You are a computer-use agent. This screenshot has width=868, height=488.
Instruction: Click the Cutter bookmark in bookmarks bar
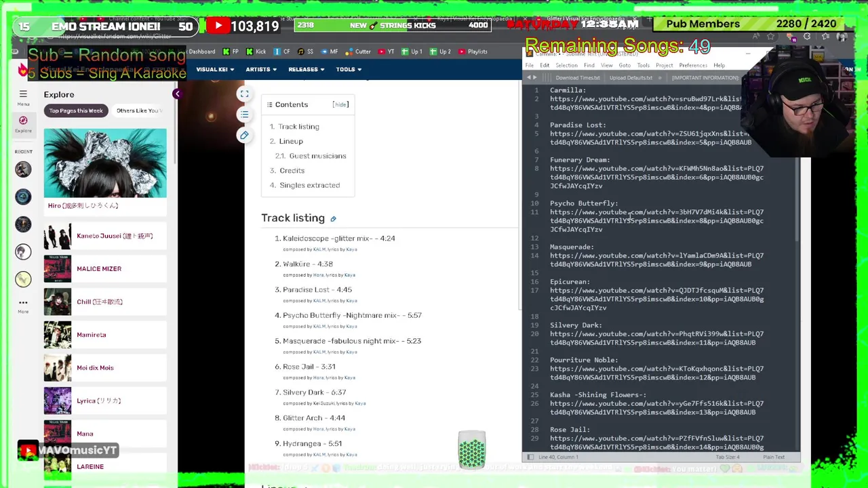[x=358, y=52]
